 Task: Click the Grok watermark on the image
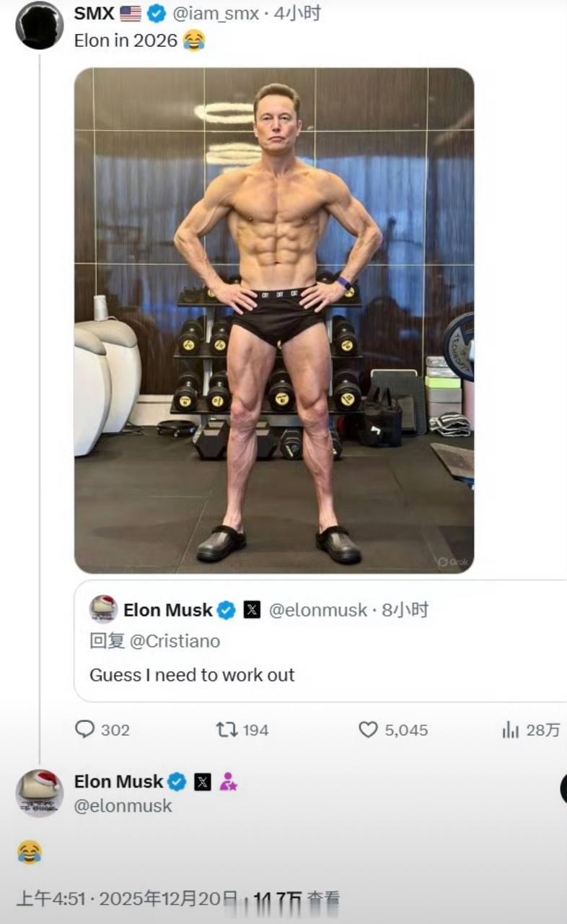(x=453, y=562)
